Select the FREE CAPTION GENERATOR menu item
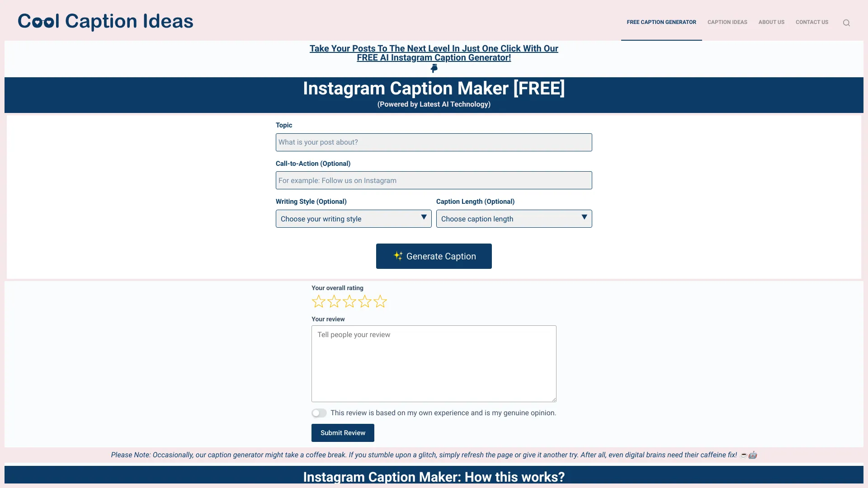868x488 pixels. [661, 22]
